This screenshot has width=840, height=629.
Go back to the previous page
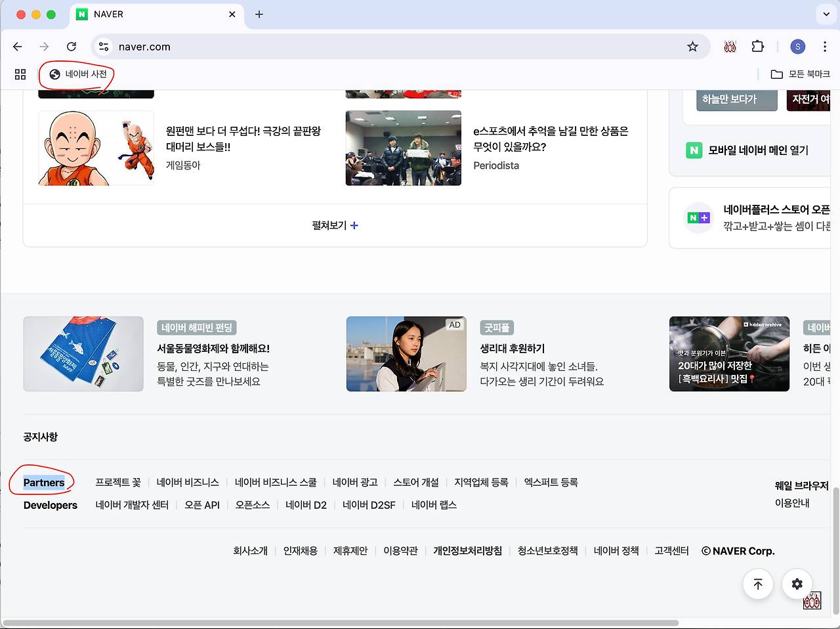[18, 47]
